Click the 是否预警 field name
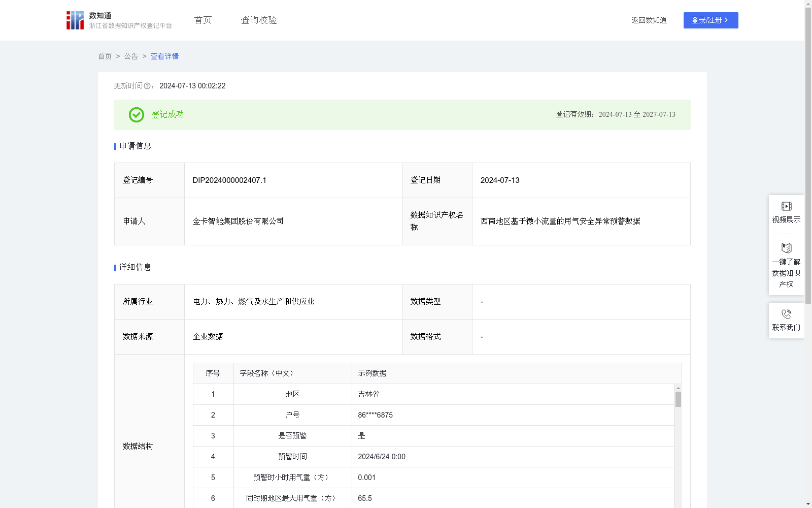Viewport: 812px width, 508px height. point(292,436)
